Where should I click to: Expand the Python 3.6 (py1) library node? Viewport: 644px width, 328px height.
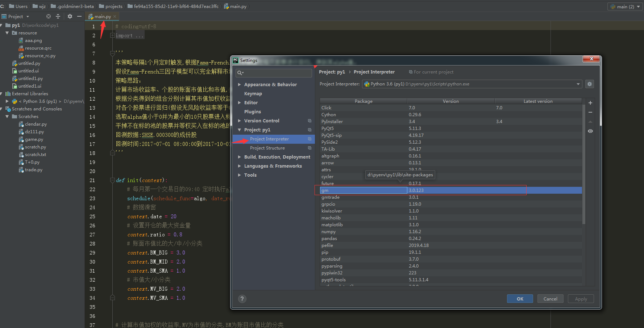[x=7, y=101]
